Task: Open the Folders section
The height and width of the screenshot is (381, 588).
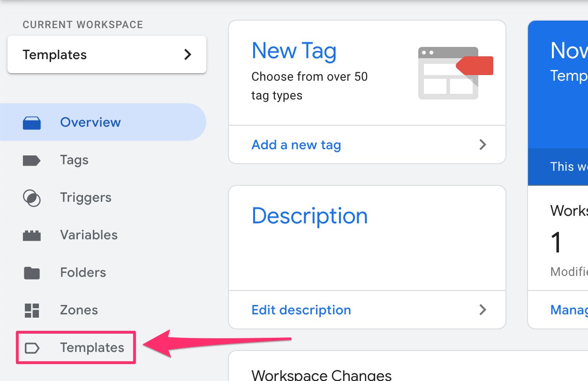Action: [83, 273]
